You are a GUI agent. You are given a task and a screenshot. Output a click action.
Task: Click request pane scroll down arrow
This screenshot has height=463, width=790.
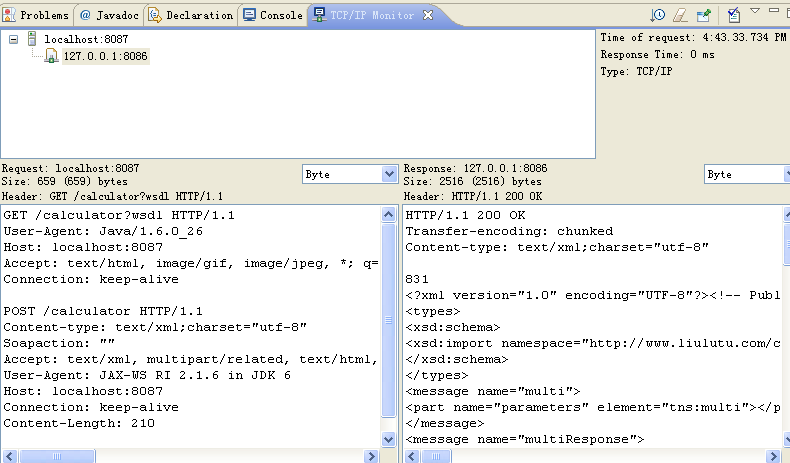pos(388,439)
